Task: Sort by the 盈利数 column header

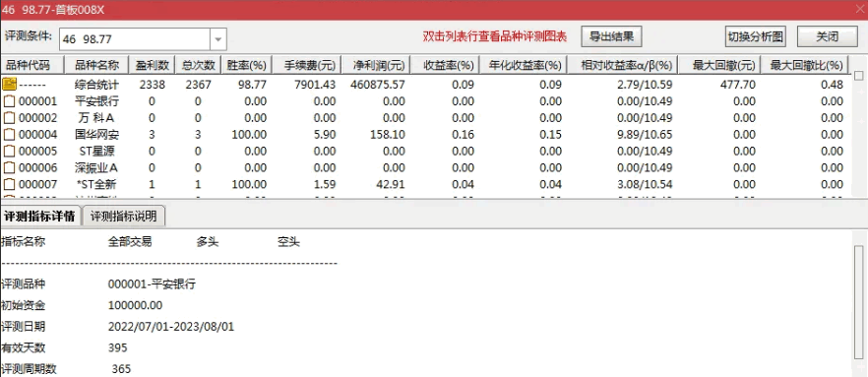Action: coord(152,65)
